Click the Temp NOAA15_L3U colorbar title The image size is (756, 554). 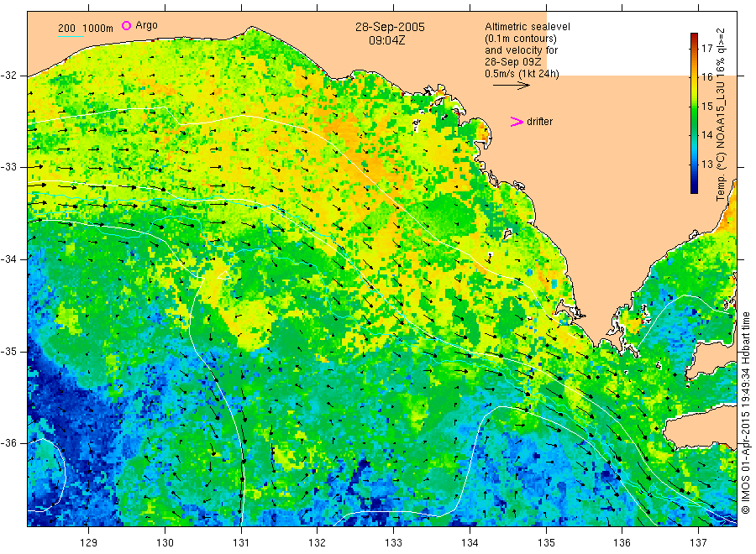click(721, 115)
